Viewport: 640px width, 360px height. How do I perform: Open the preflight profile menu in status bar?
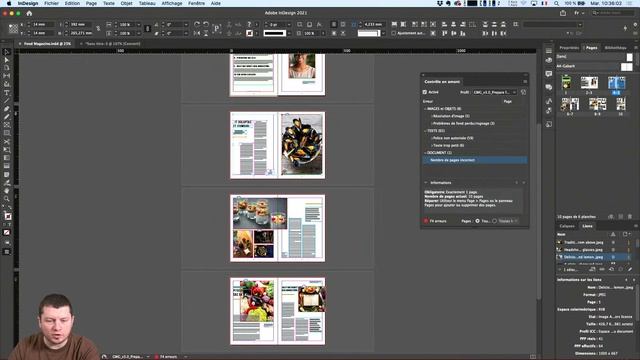tap(147, 357)
